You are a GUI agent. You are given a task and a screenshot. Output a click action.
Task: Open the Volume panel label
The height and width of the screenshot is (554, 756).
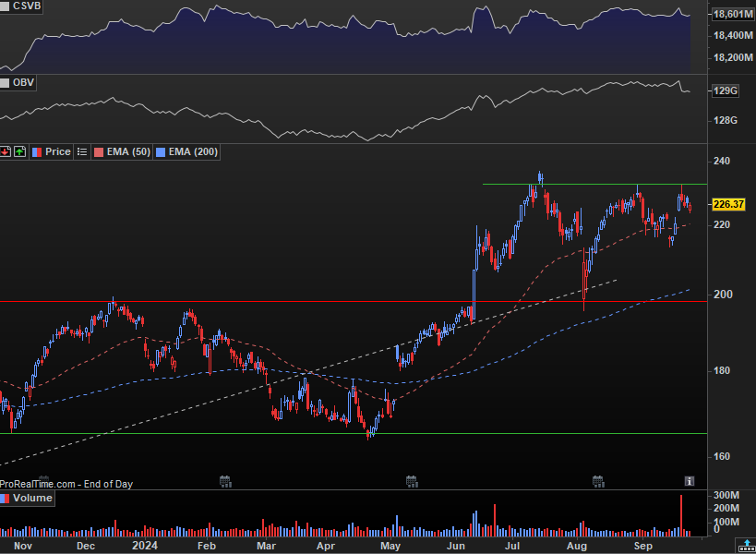(33, 498)
